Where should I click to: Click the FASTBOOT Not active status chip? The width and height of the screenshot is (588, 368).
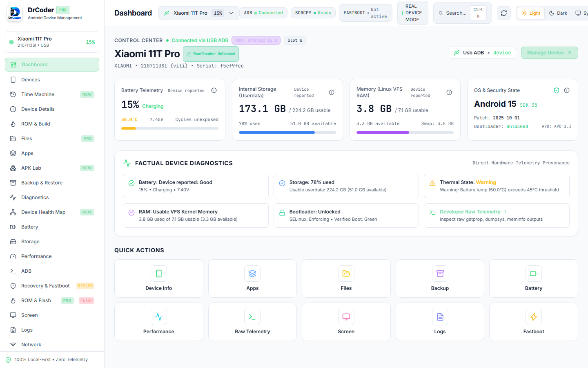click(365, 13)
